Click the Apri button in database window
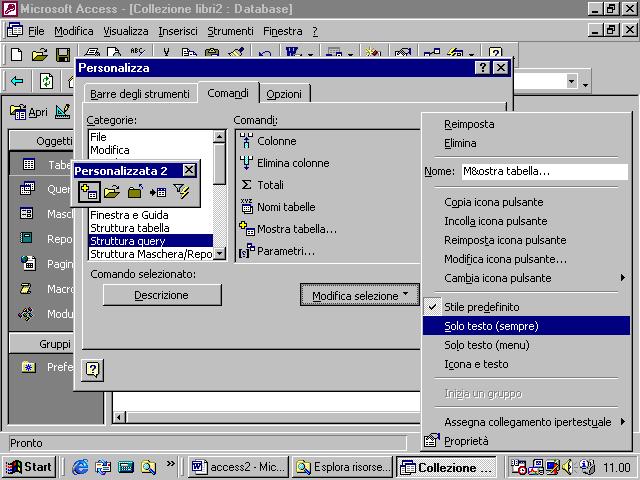The width and height of the screenshot is (640, 480). tap(29, 112)
